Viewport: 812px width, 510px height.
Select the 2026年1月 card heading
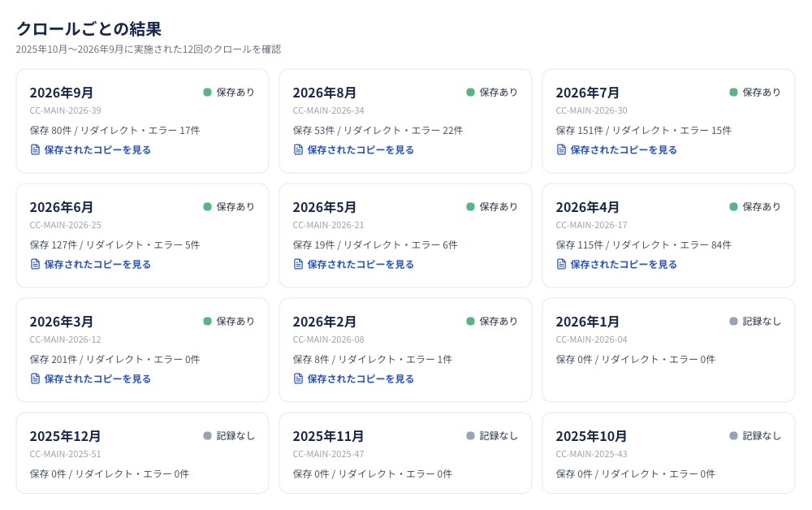pos(587,322)
